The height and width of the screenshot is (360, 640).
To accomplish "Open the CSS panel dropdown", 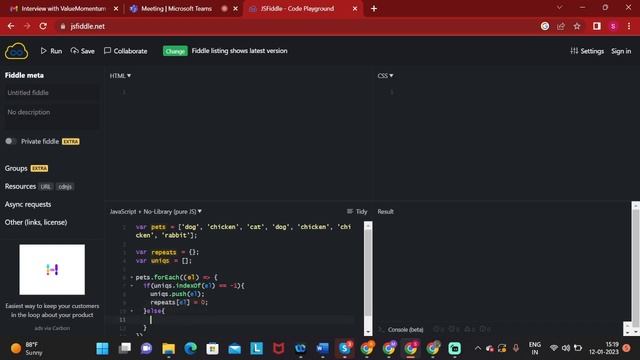I will pyautogui.click(x=385, y=76).
